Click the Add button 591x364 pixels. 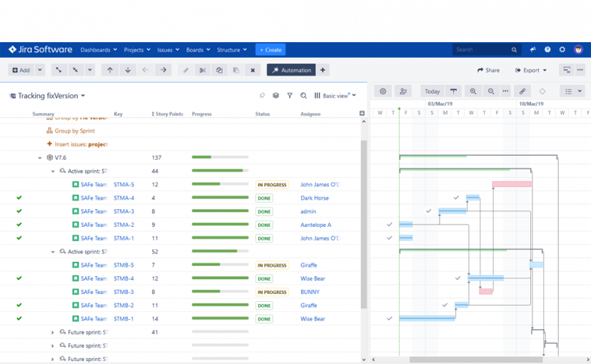21,70
